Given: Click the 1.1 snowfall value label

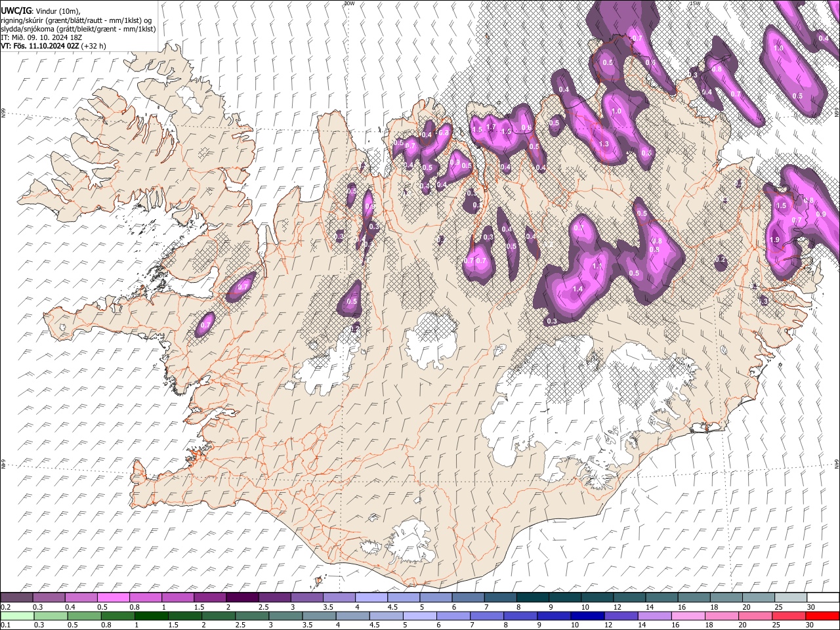Looking at the screenshot, I should click(x=597, y=266).
